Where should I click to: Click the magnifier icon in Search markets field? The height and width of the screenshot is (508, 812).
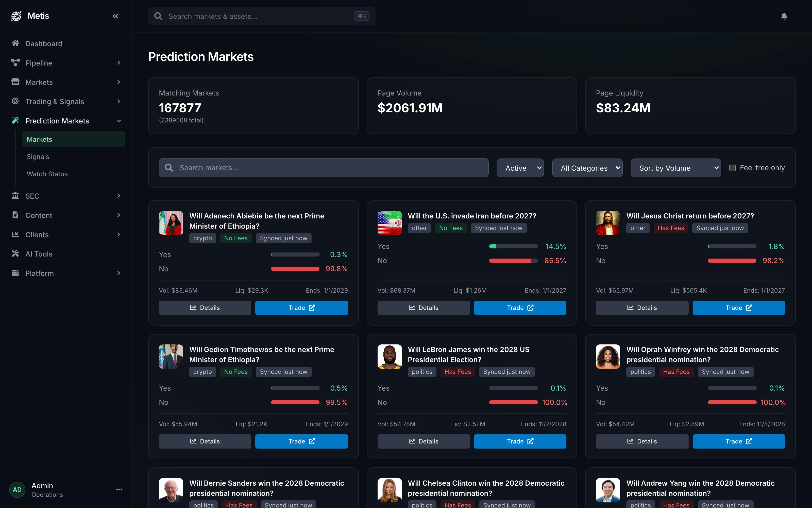pos(169,168)
